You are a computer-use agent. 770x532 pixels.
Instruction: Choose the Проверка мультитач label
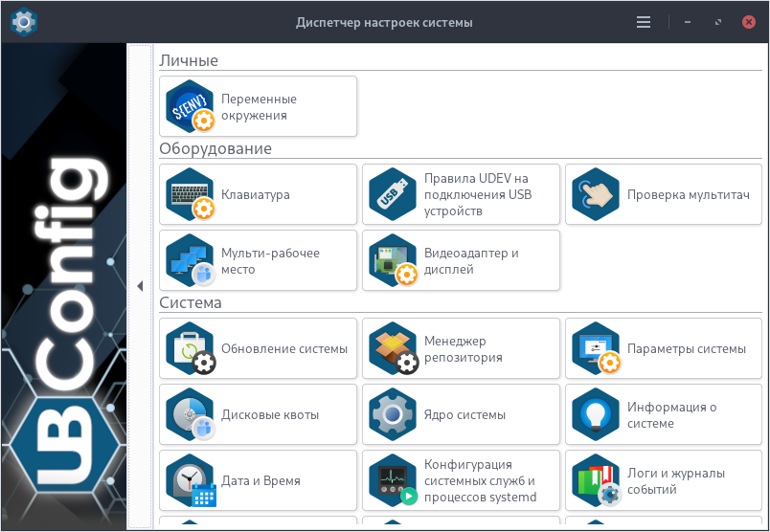[689, 194]
